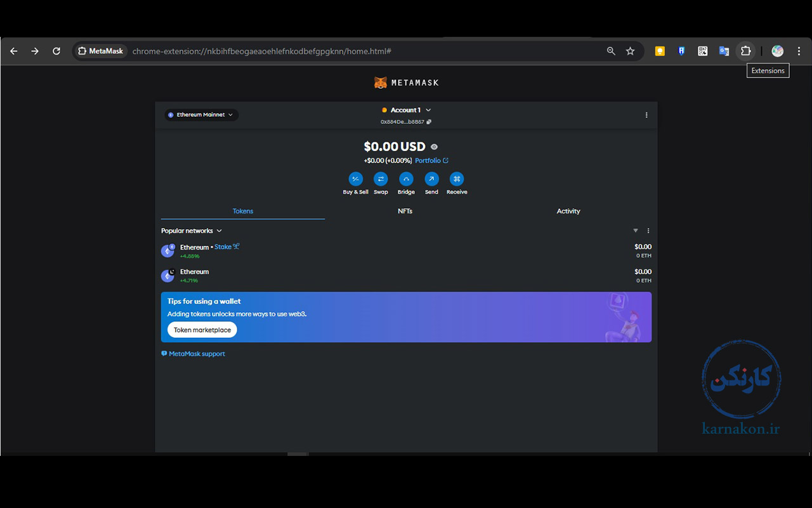The width and height of the screenshot is (812, 508).
Task: Open the Extensions puzzle icon
Action: pyautogui.click(x=746, y=51)
